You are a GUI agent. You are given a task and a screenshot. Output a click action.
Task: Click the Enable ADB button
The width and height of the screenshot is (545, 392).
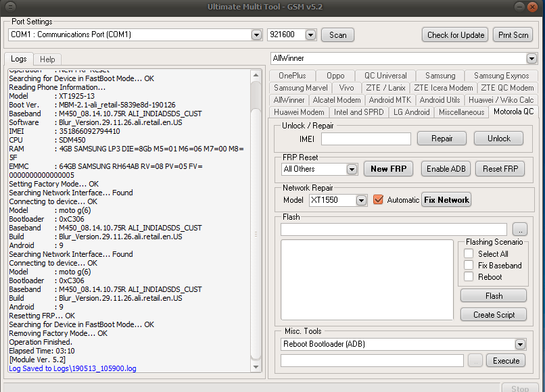pyautogui.click(x=446, y=169)
